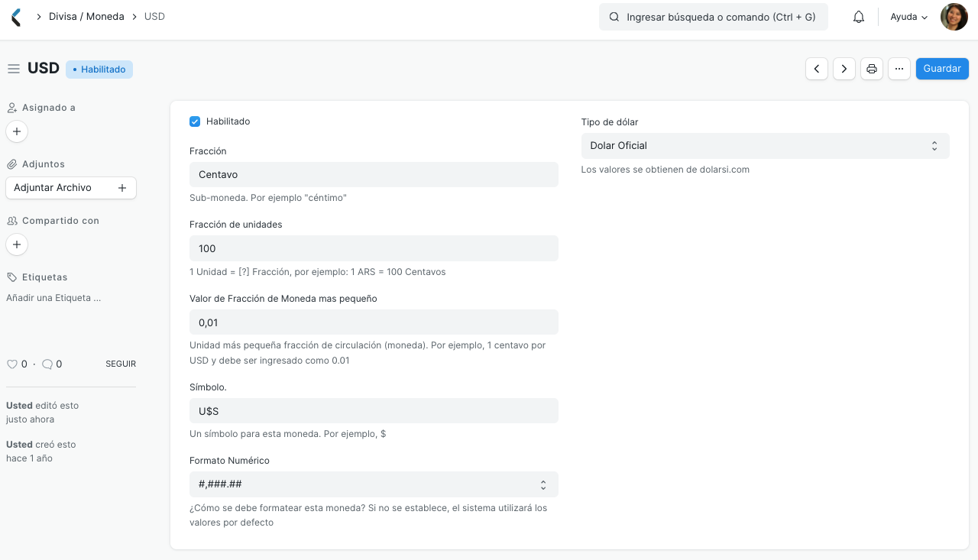Click the heart like icon
The height and width of the screenshot is (560, 978).
[11, 364]
